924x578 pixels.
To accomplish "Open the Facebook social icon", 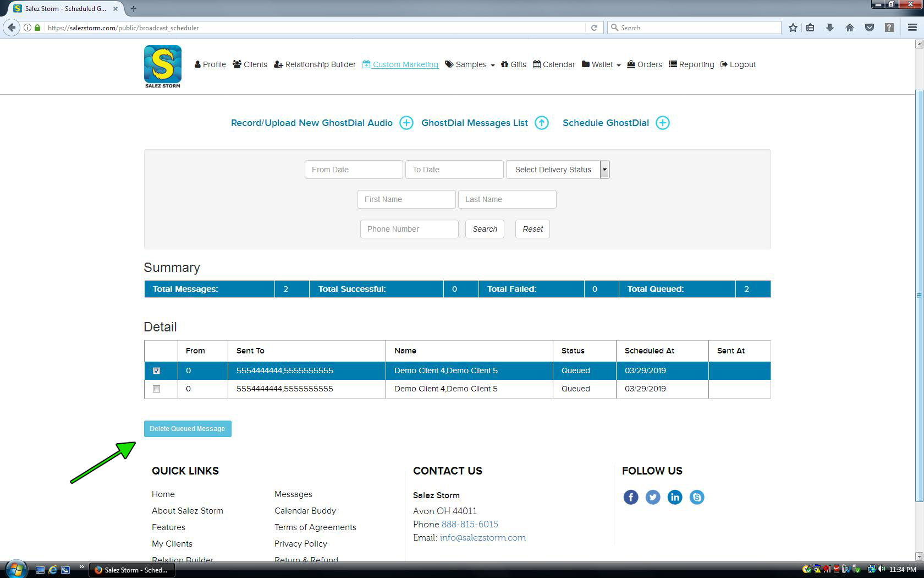I will pyautogui.click(x=630, y=497).
